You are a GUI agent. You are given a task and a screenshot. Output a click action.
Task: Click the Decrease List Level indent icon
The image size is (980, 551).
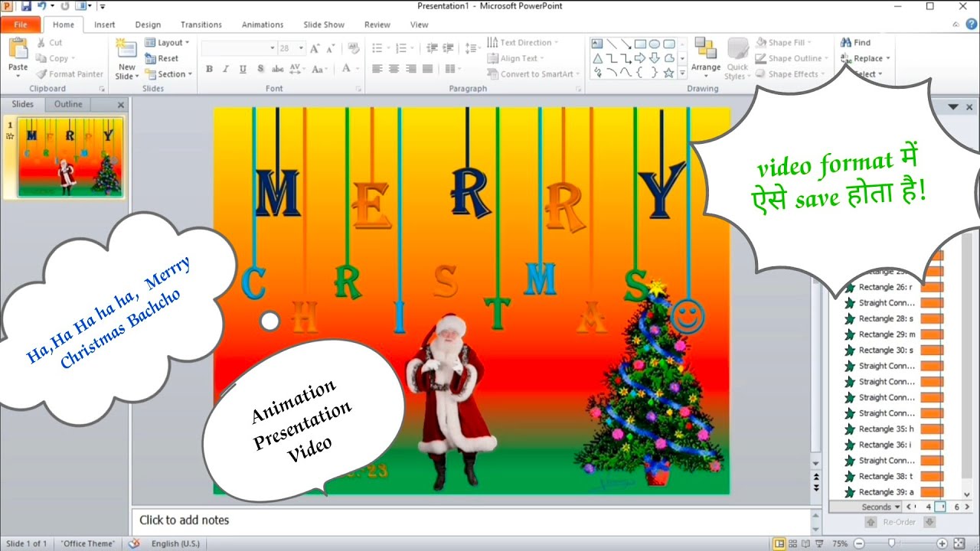coord(432,48)
